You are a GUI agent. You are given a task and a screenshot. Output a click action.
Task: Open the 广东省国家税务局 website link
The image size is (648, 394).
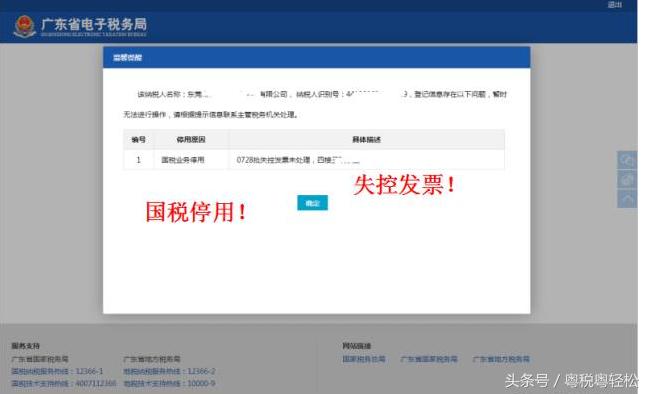click(x=429, y=359)
